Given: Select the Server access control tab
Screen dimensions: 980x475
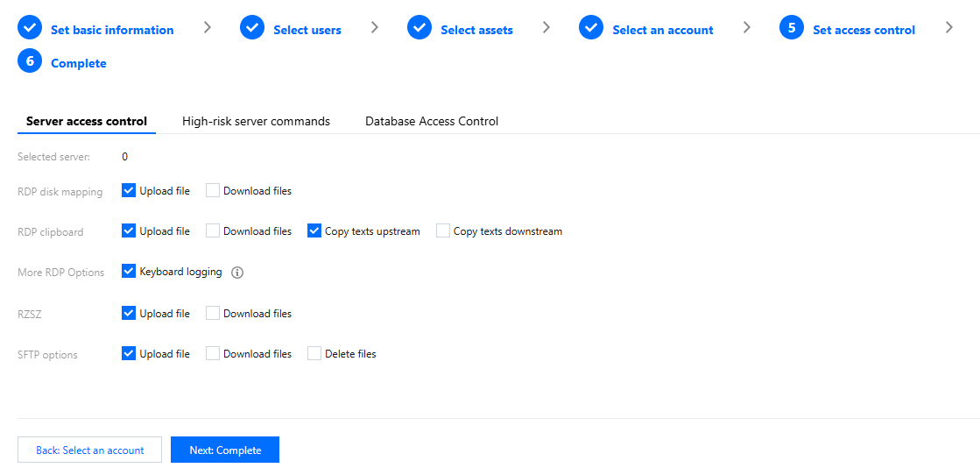Looking at the screenshot, I should (87, 122).
